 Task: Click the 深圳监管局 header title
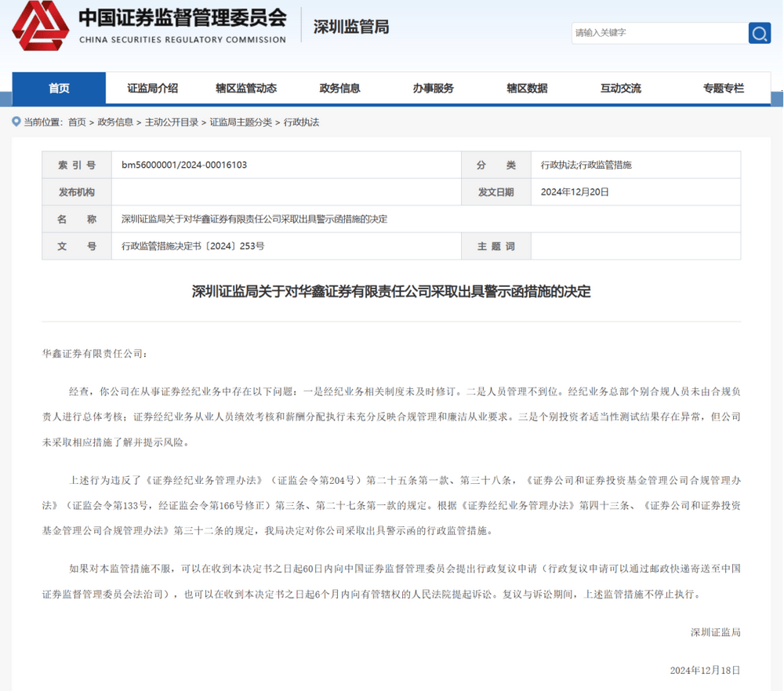(351, 27)
